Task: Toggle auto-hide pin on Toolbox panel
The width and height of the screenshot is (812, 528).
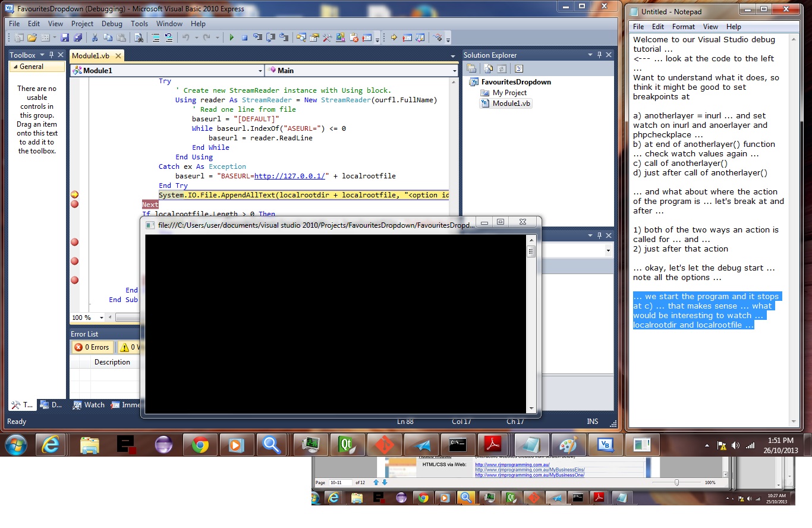Action: (51, 55)
